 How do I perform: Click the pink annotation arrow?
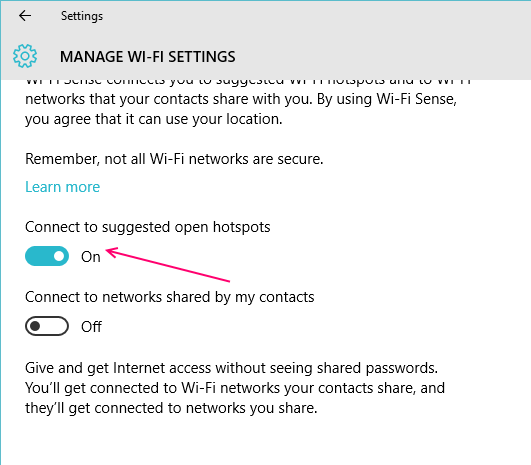tap(168, 265)
